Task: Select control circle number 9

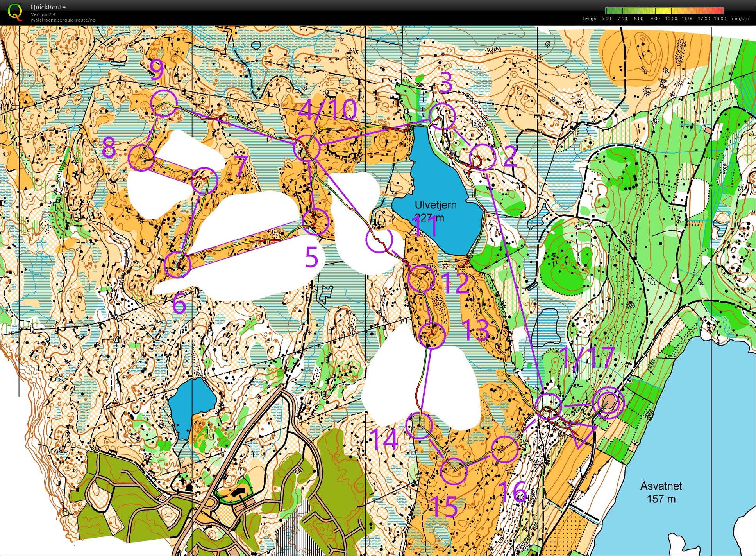Action: [164, 103]
